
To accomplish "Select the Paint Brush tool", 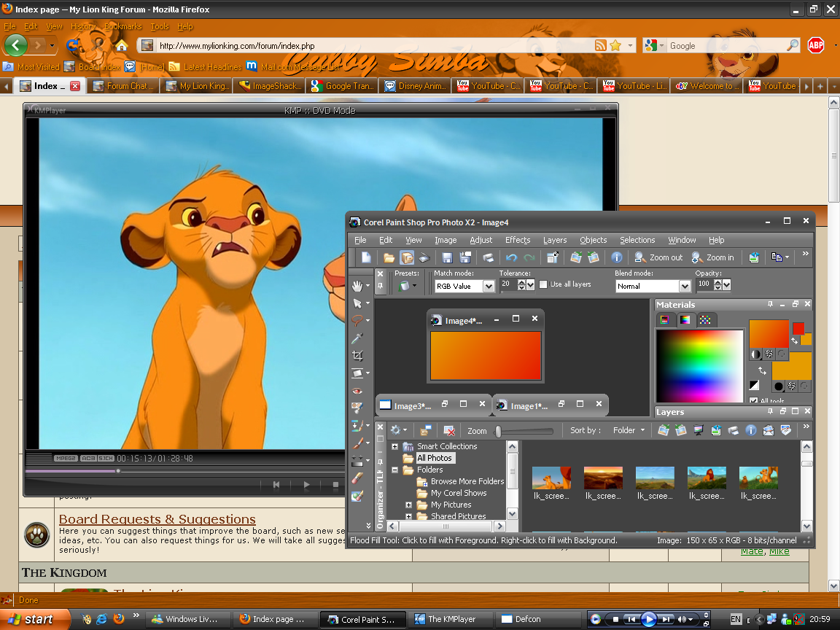I will (357, 443).
